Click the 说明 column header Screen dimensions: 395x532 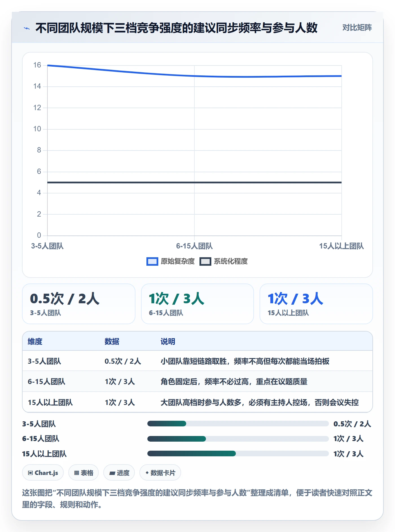pos(168,341)
